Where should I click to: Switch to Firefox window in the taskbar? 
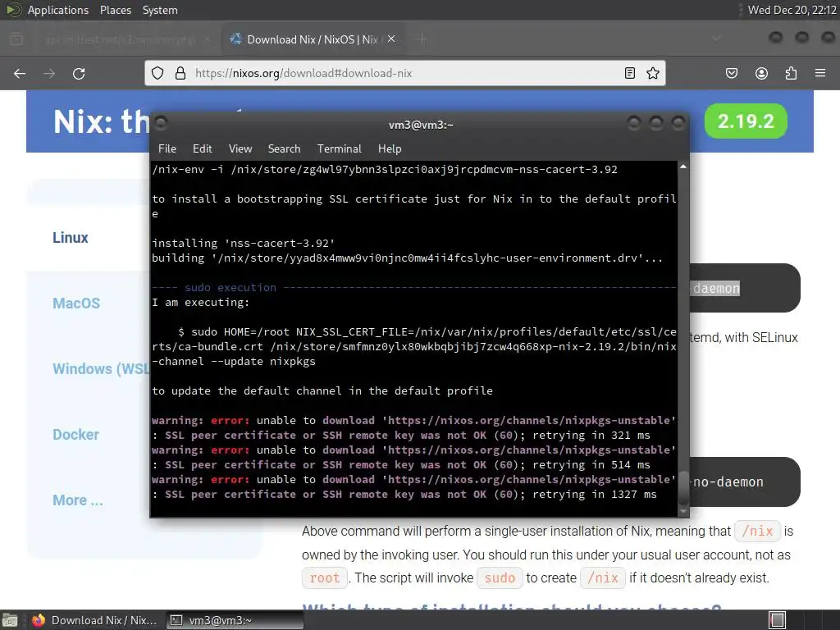95,620
